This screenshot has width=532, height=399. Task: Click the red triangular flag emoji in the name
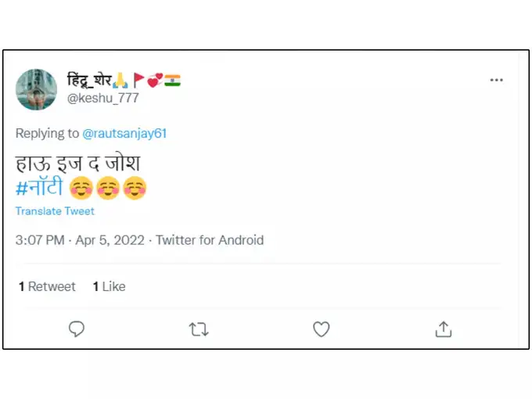click(x=138, y=80)
